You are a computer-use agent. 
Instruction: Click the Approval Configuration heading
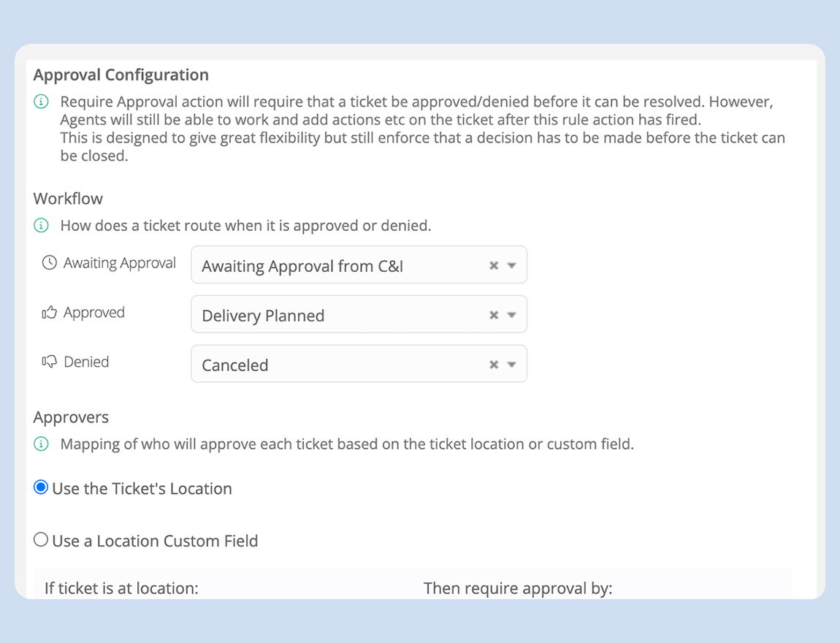121,75
